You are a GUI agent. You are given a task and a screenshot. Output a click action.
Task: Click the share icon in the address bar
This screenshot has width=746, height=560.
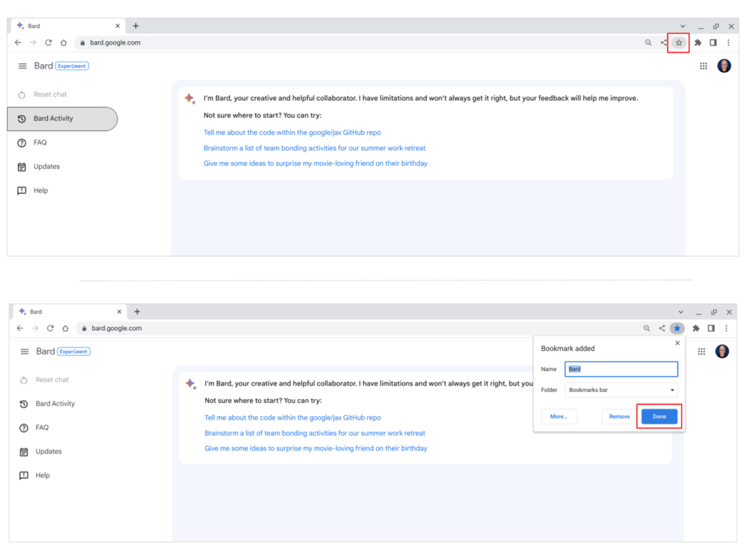click(663, 42)
